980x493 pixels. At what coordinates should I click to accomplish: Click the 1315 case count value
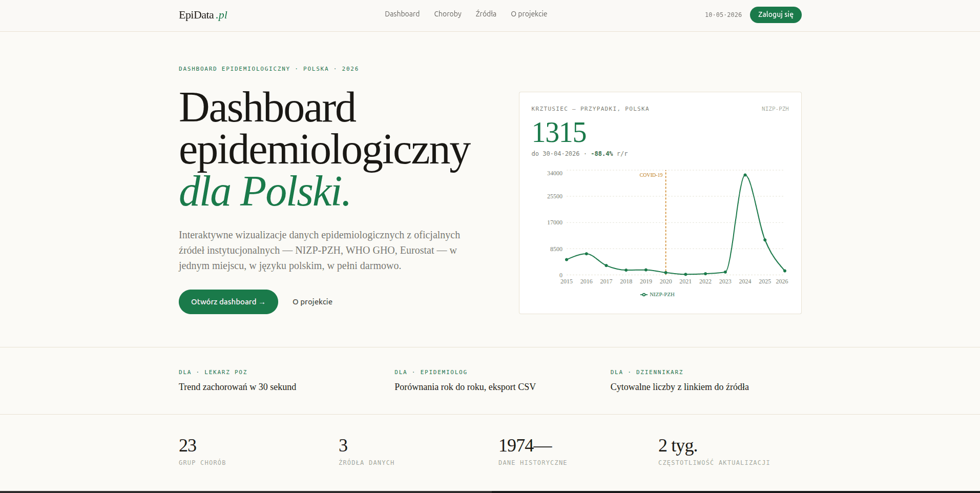tap(559, 133)
